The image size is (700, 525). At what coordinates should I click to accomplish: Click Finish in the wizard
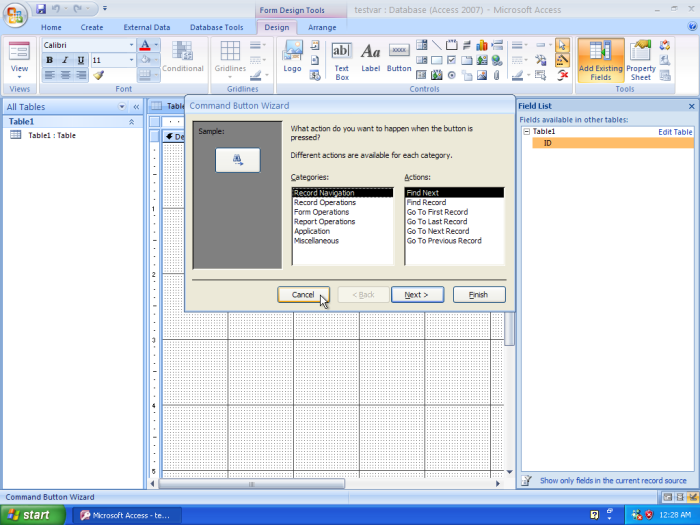click(479, 295)
